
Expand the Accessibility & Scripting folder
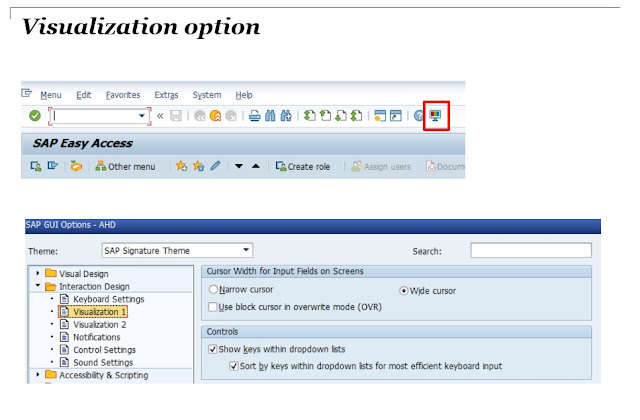click(x=38, y=374)
